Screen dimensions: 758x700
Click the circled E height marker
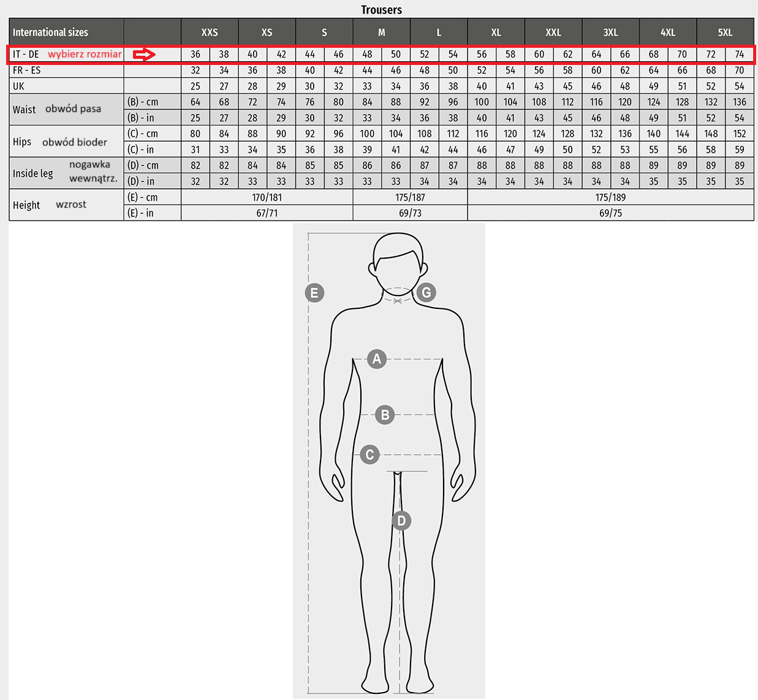pyautogui.click(x=314, y=293)
